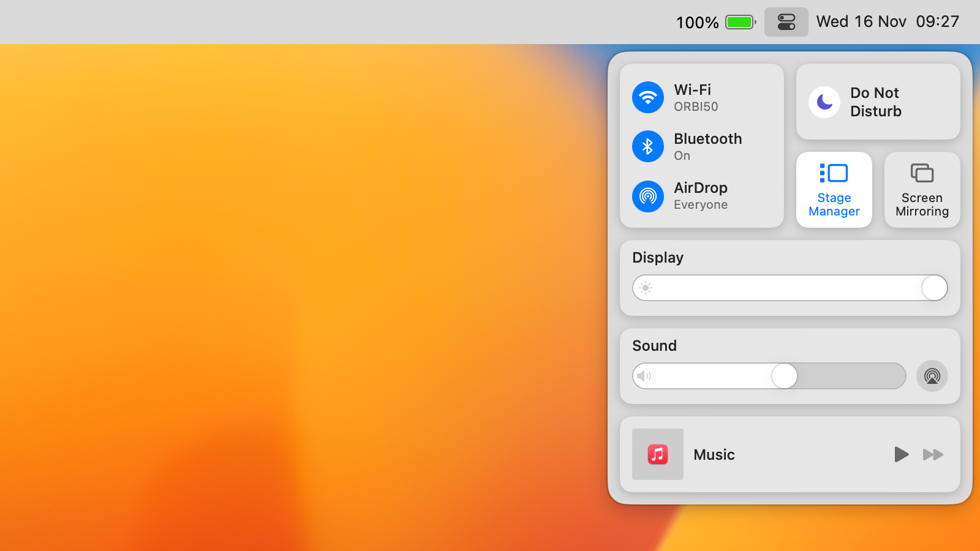Open AirPlay audio output selector
Image resolution: width=980 pixels, height=551 pixels.
932,376
